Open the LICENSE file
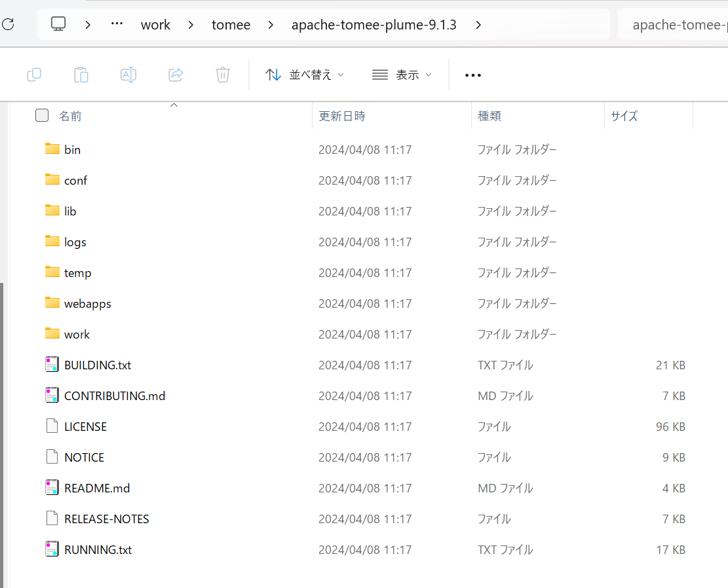 click(86, 426)
